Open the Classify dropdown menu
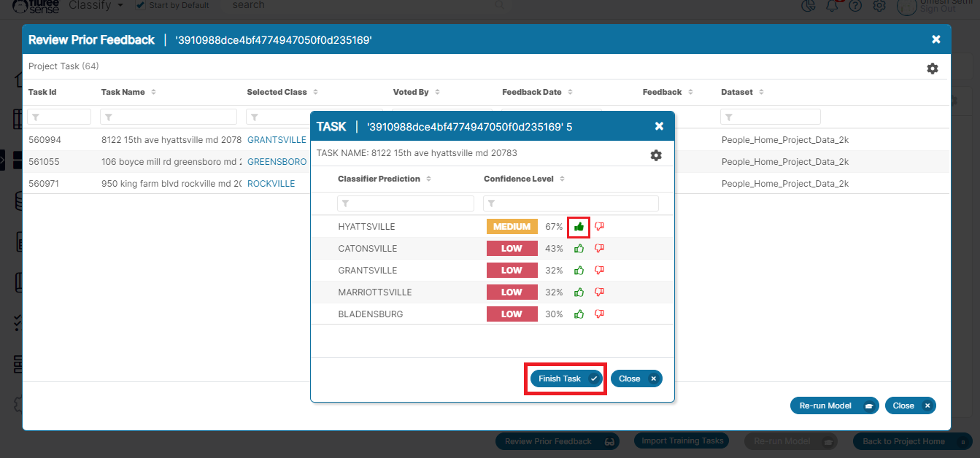 tap(96, 5)
